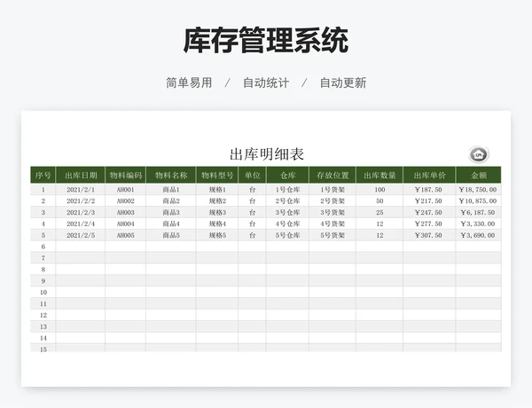
Task: Select the 4号货架 location cell
Action: 332,224
